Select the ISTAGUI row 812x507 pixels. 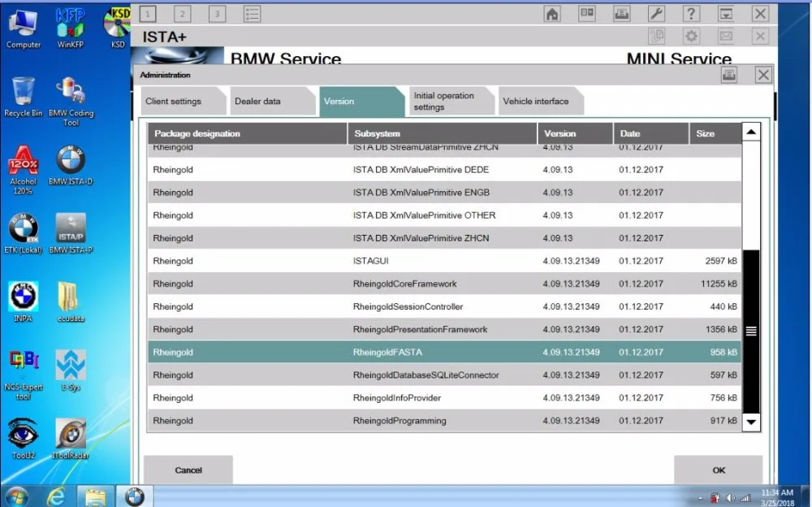click(x=444, y=261)
